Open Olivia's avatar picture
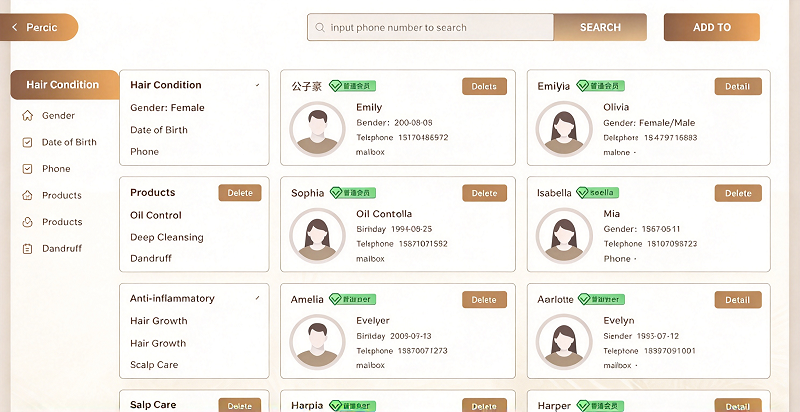Viewport: 800px width, 412px height. pos(564,130)
